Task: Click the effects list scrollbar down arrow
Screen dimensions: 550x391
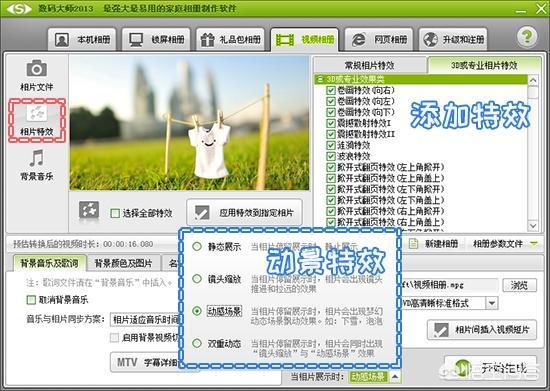Action: tap(533, 225)
